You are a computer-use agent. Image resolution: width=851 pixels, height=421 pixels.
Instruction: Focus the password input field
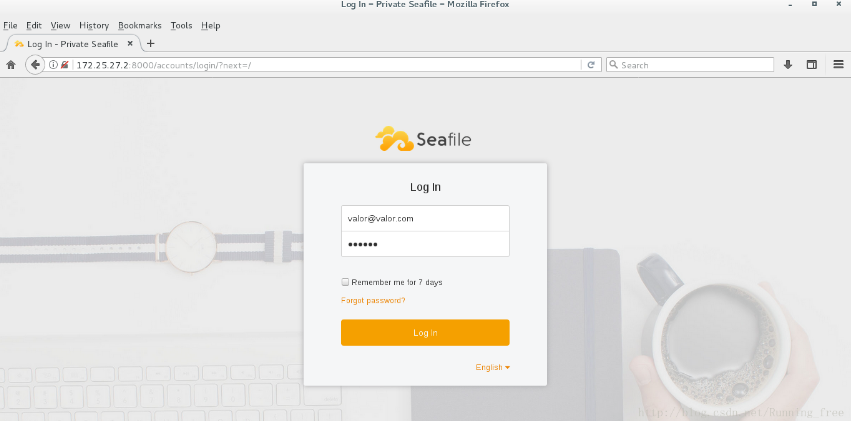(425, 244)
